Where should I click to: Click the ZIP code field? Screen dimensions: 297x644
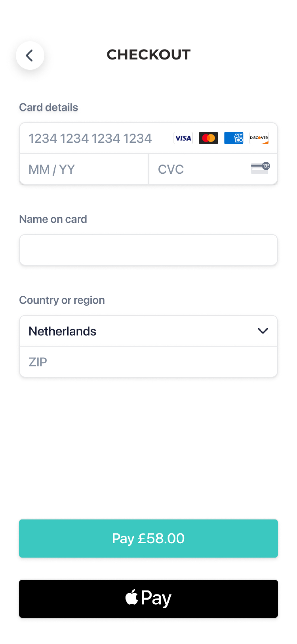click(x=148, y=362)
